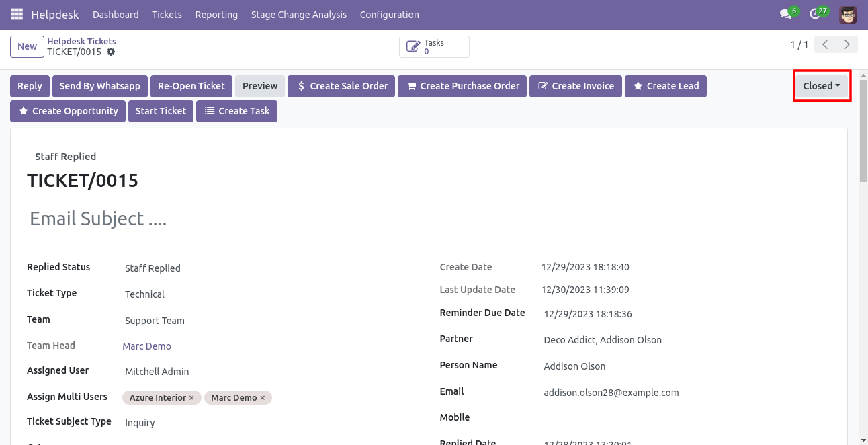Open the Closed stage dropdown

click(822, 86)
